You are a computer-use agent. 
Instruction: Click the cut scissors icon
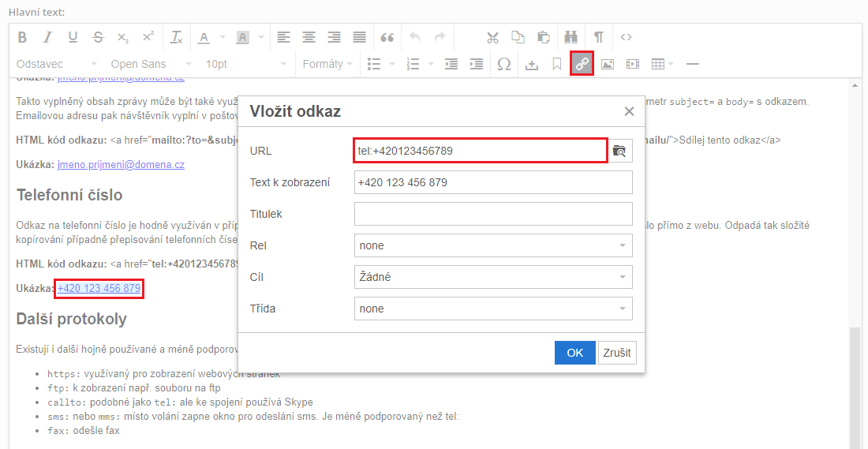[492, 37]
